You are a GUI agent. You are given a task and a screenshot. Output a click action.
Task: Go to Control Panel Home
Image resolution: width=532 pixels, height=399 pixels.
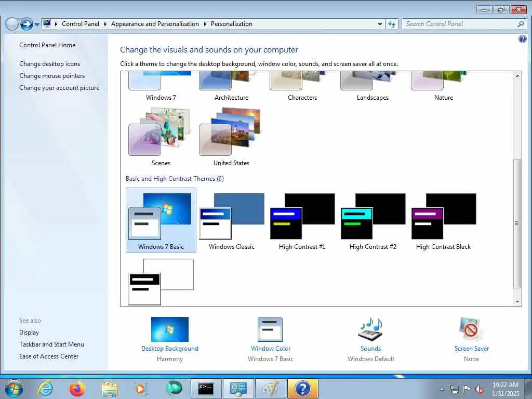(47, 45)
